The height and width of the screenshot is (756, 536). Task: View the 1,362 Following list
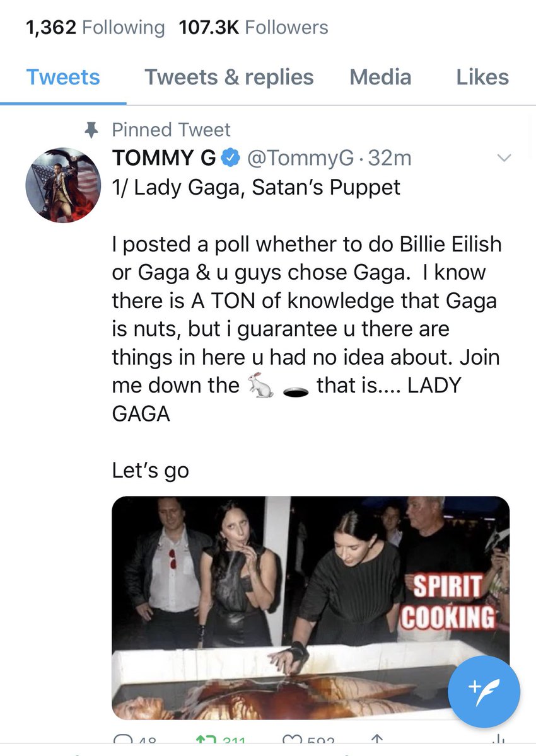[95, 27]
